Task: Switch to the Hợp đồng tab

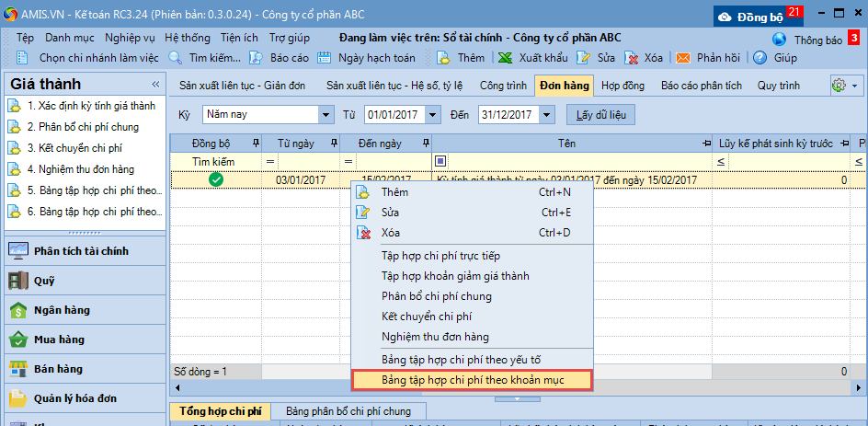Action: coord(622,86)
